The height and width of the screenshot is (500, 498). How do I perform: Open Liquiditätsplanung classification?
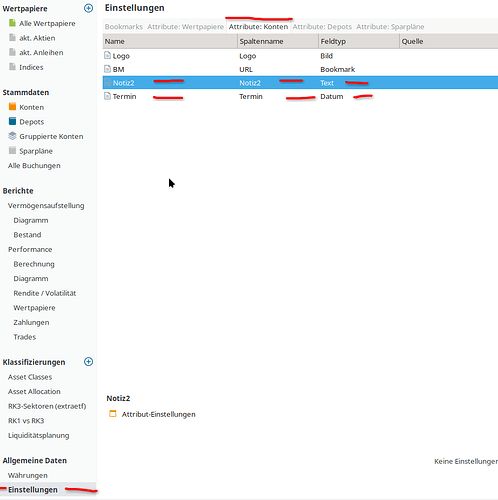[x=38, y=436]
